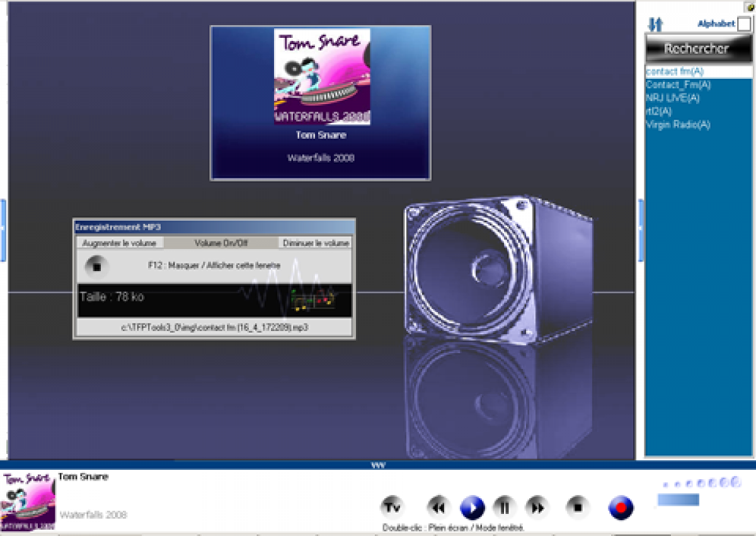Click the Tom Snare album thumbnail bottom-left
The height and width of the screenshot is (536, 756).
point(28,501)
